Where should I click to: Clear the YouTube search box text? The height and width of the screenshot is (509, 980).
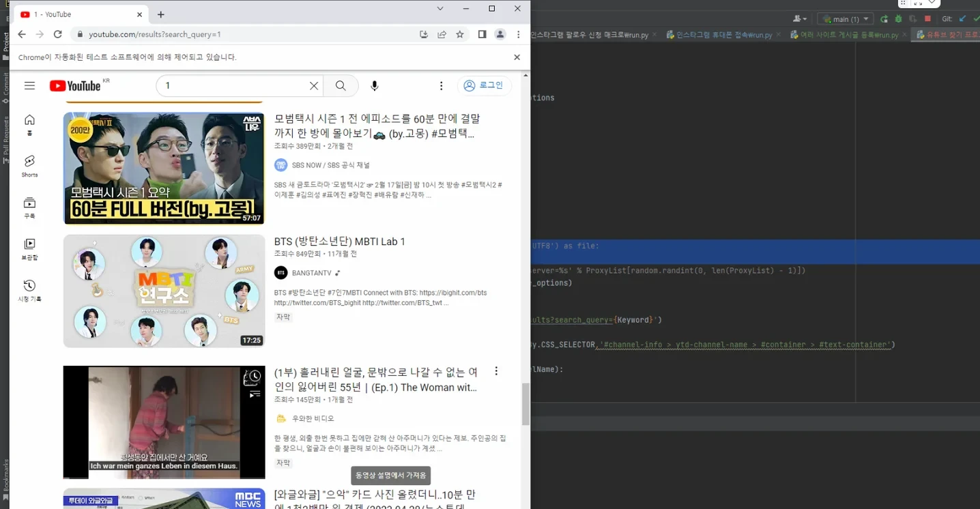click(314, 85)
